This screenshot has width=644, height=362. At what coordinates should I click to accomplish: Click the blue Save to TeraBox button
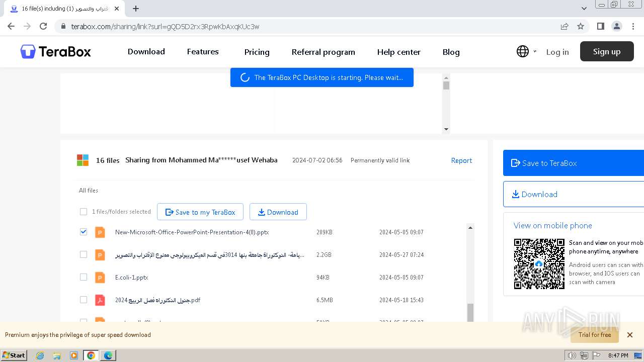pyautogui.click(x=574, y=163)
